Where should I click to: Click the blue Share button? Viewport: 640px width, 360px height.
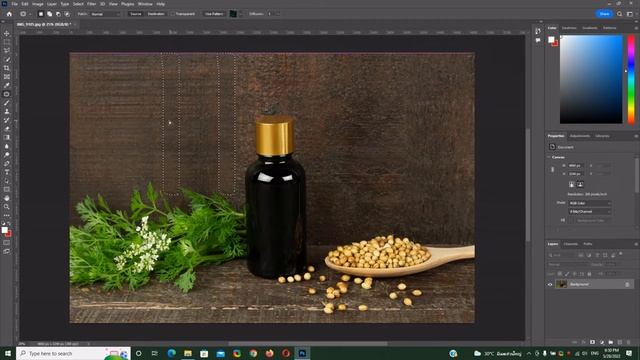tap(604, 14)
